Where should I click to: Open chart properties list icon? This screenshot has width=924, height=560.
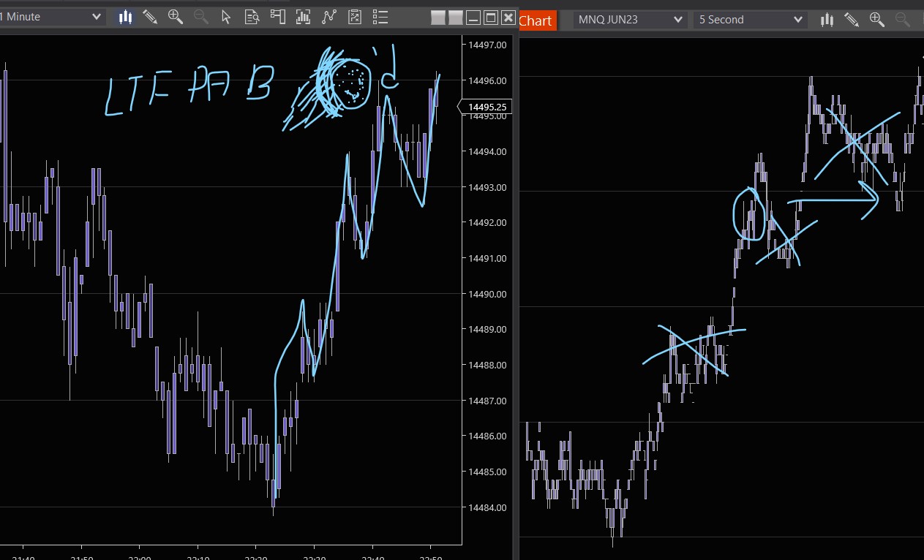tap(380, 16)
